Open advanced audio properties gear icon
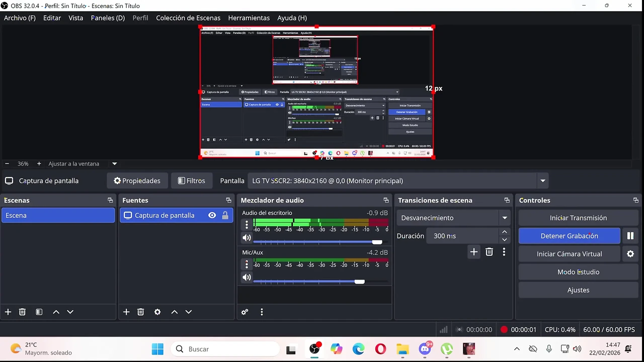 click(x=245, y=312)
